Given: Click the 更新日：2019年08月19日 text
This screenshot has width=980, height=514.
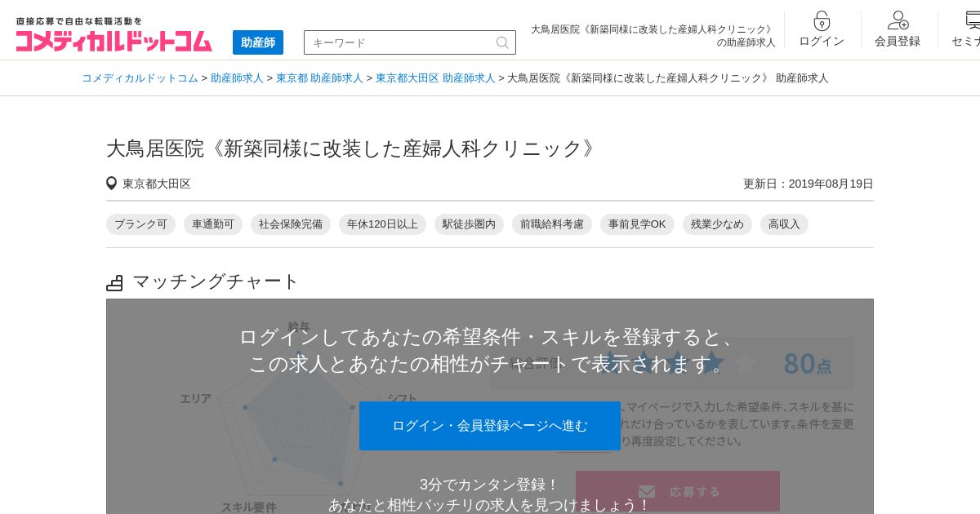Looking at the screenshot, I should coord(808,184).
